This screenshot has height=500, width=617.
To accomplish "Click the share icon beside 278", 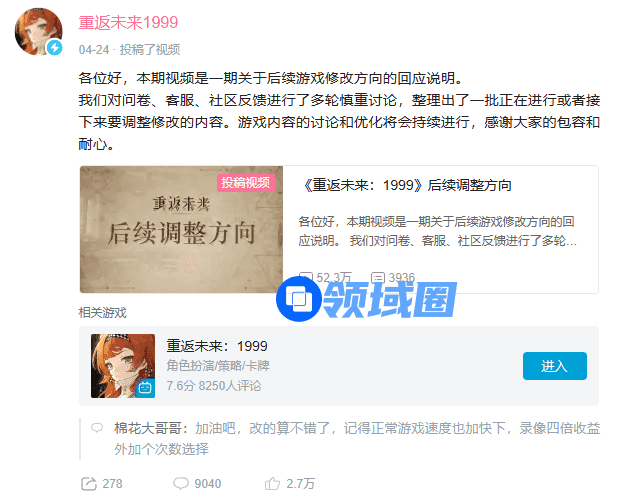I will tap(89, 483).
